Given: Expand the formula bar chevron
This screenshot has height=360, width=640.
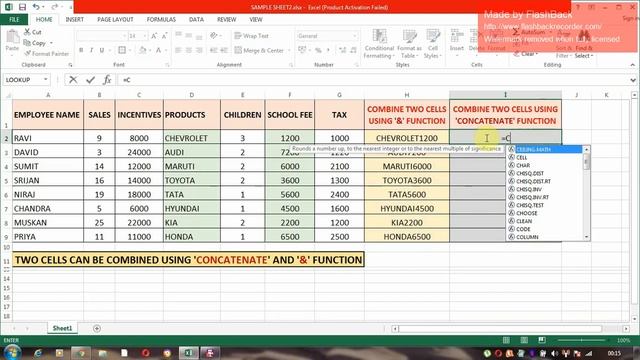Looking at the screenshot, I should coord(633,80).
